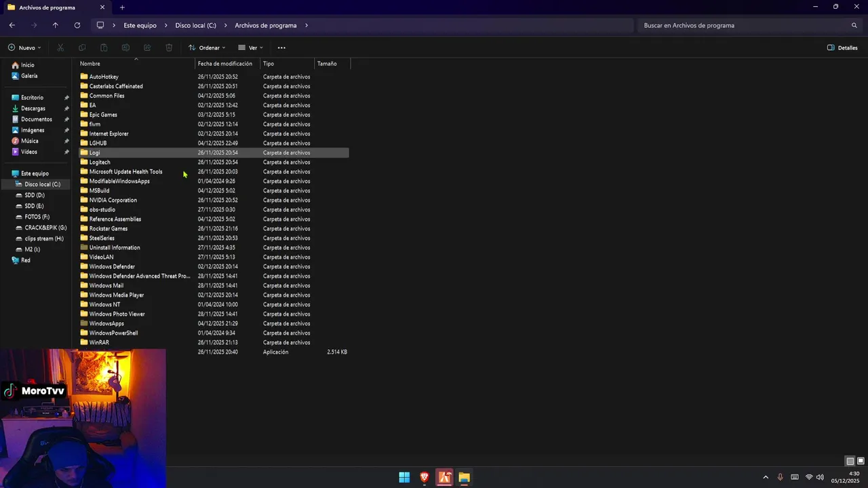Select the Windows Defender folder
868x488 pixels.
click(x=112, y=266)
